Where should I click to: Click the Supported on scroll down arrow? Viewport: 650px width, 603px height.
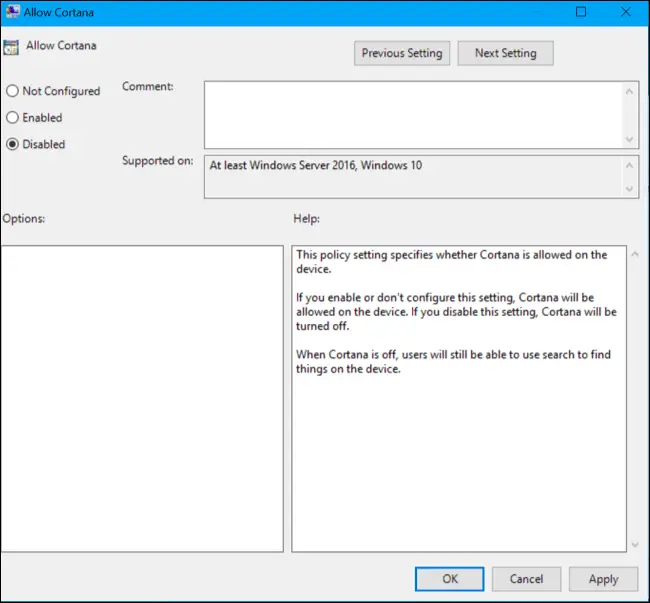click(629, 189)
